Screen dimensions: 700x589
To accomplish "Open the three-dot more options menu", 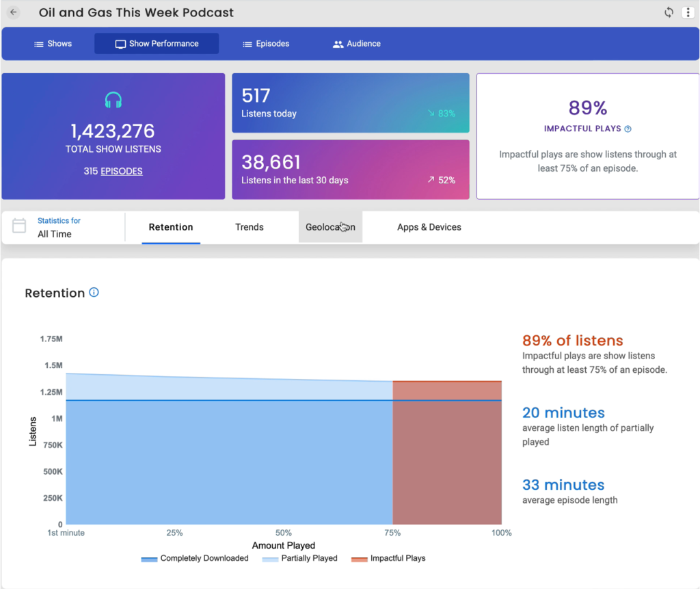I will [688, 12].
